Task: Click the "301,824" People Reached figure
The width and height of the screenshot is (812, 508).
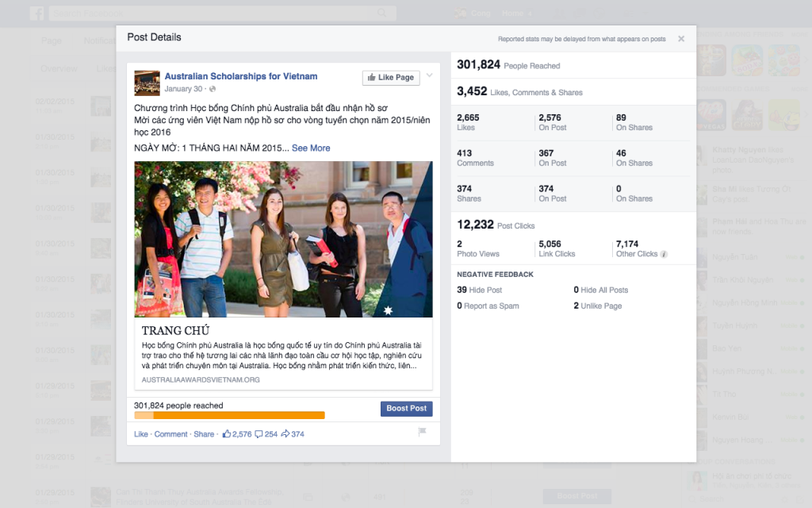Action: [478, 65]
